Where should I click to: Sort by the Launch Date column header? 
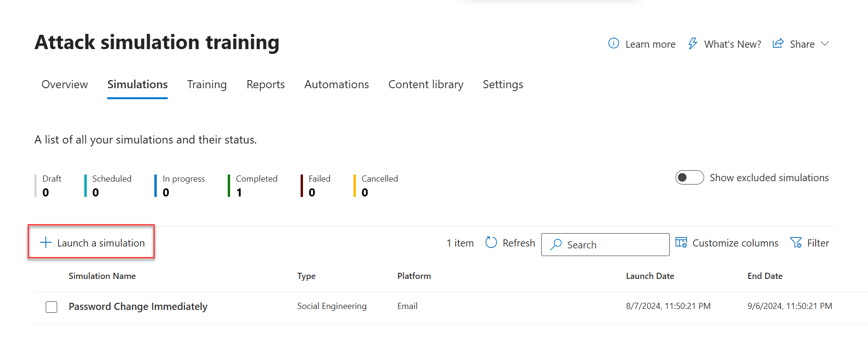point(650,276)
